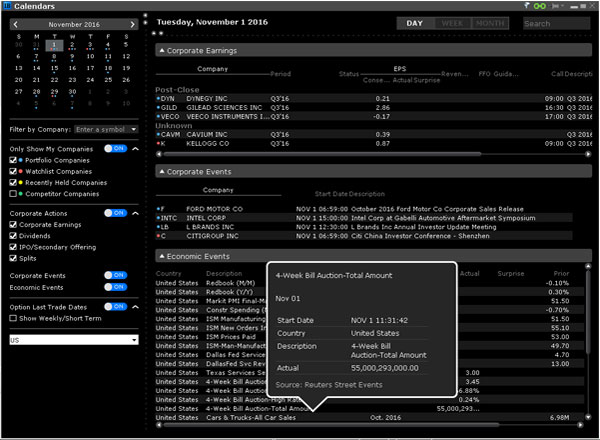Go to previous month in mini calendar
Screen dimensions: 600x440
pos(16,24)
